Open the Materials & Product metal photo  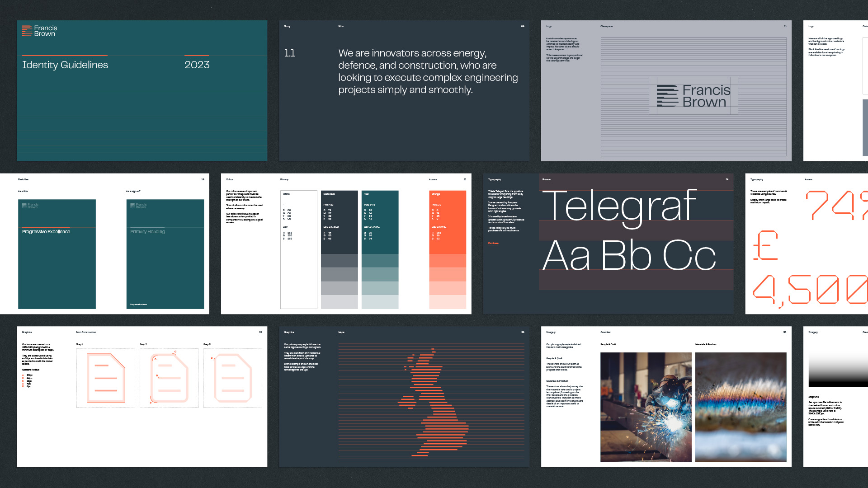click(741, 407)
